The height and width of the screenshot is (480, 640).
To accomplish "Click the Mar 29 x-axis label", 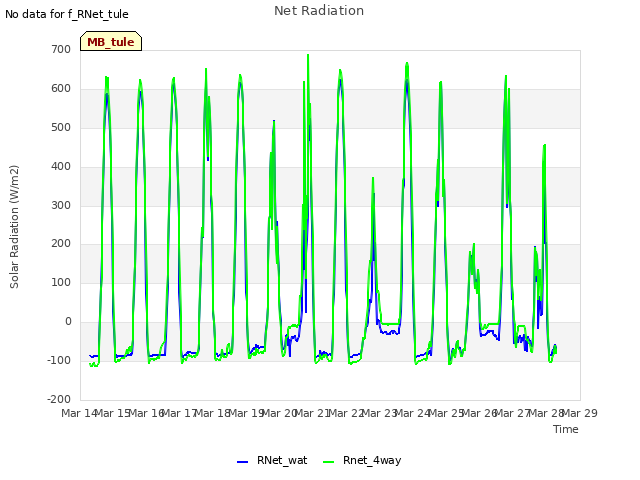I will click(580, 413).
